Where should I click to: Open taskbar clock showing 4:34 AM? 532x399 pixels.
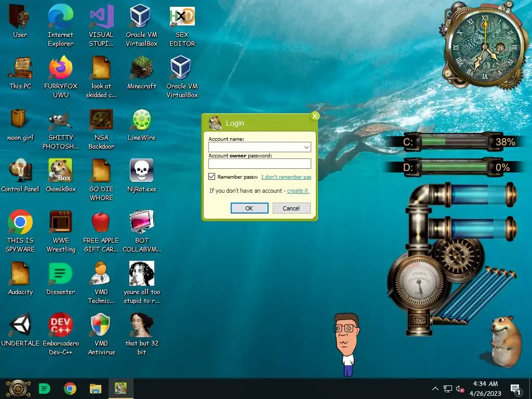(x=485, y=389)
